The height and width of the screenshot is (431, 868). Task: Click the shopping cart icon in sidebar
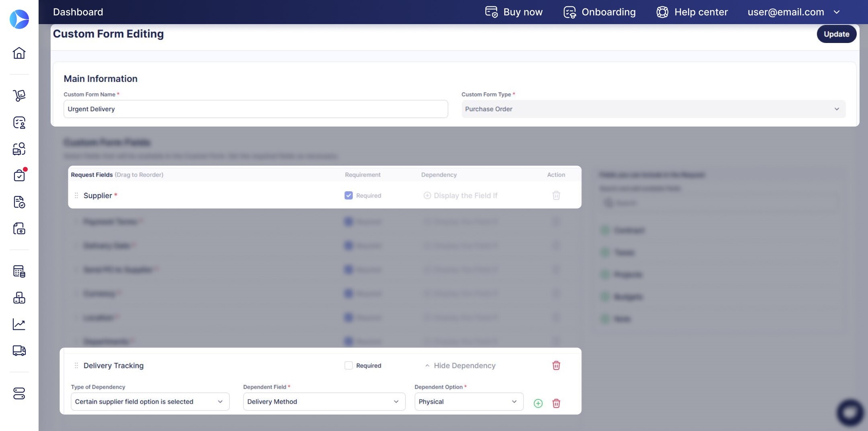point(19,96)
